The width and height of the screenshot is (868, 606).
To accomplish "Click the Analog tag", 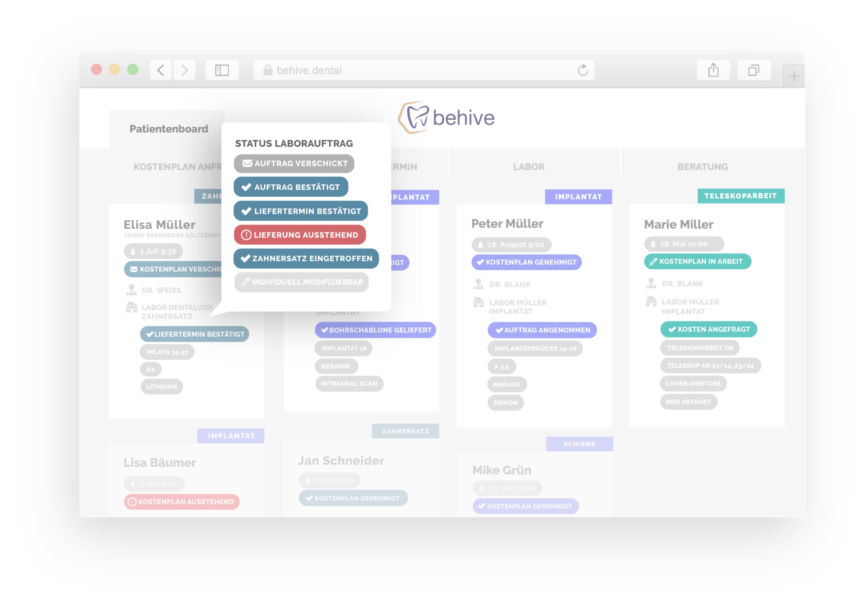I will [506, 385].
